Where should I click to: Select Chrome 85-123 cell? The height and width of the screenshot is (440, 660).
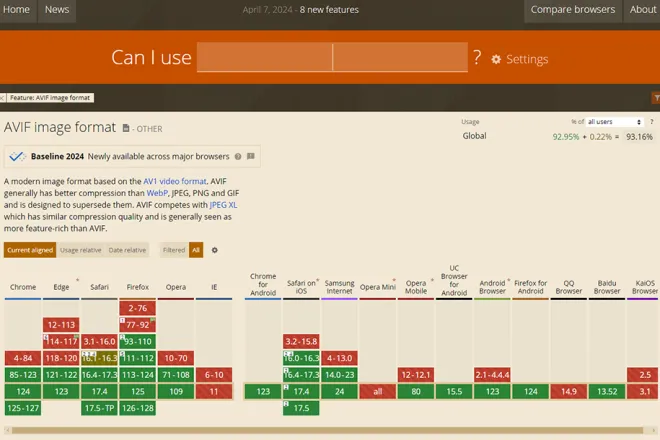tap(23, 375)
